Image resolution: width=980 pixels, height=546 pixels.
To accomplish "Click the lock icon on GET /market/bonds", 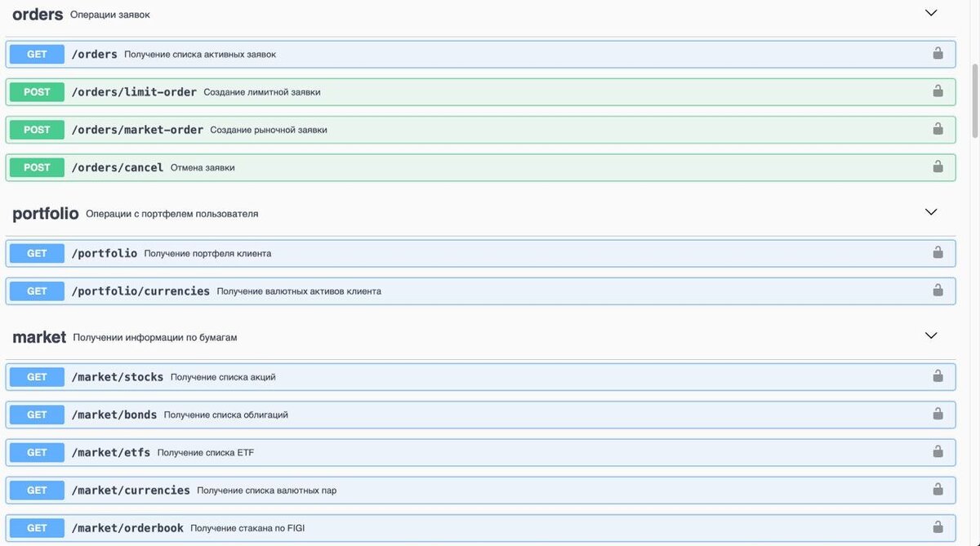I will (937, 414).
